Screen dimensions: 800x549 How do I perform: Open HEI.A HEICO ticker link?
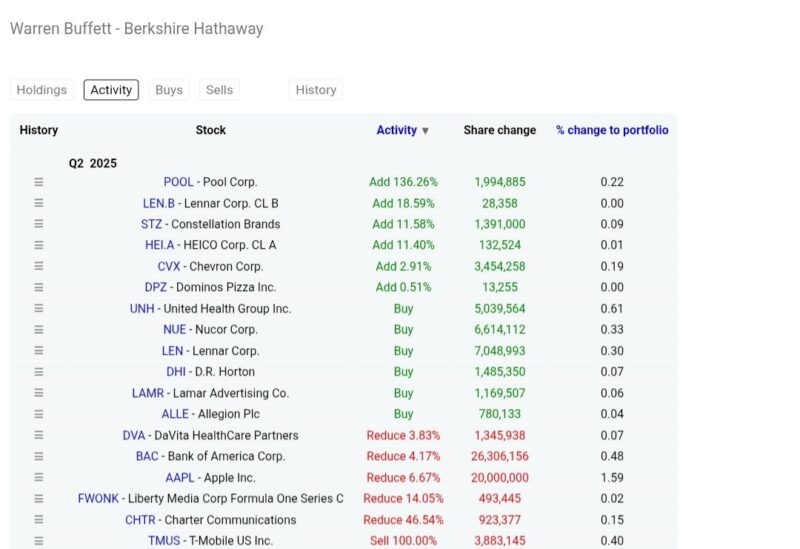click(x=159, y=245)
